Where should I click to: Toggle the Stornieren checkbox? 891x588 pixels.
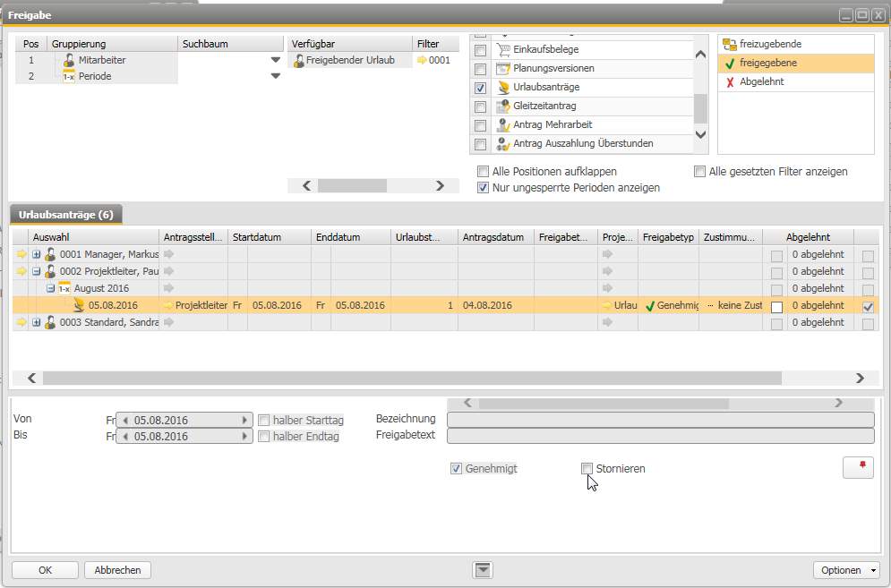coord(587,468)
